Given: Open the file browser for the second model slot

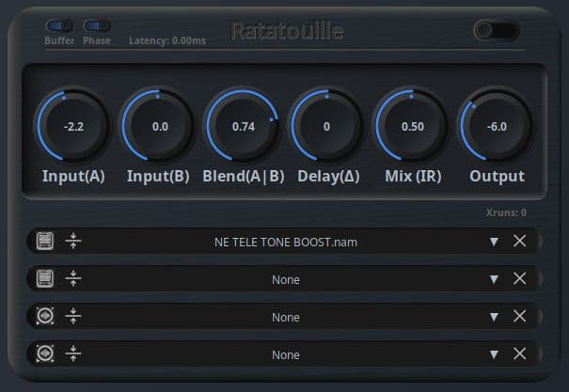Looking at the screenshot, I should click(45, 278).
